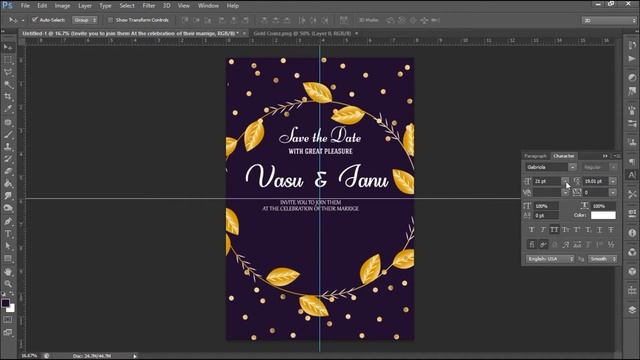Toggle All Caps in Character panel

pyautogui.click(x=554, y=230)
